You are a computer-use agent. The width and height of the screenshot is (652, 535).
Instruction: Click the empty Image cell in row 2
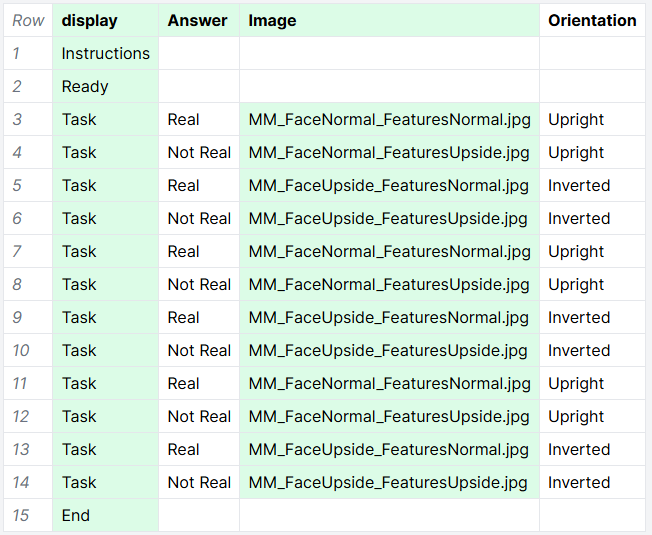click(389, 86)
